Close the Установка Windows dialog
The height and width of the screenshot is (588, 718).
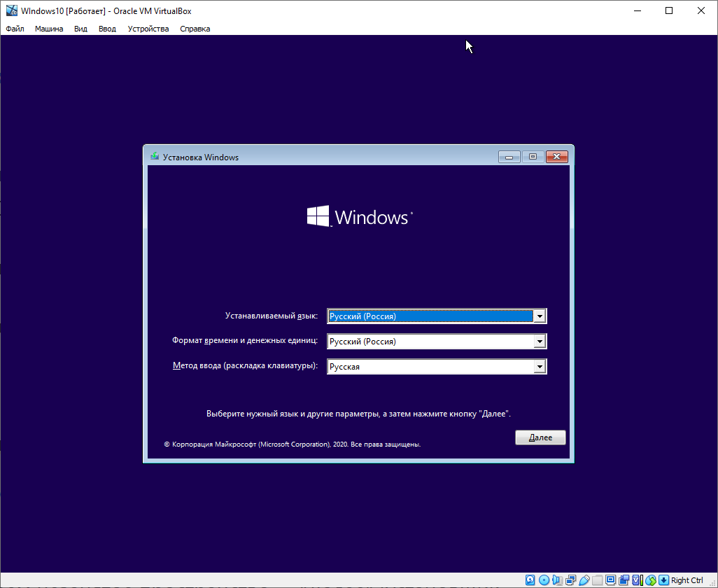pyautogui.click(x=557, y=157)
